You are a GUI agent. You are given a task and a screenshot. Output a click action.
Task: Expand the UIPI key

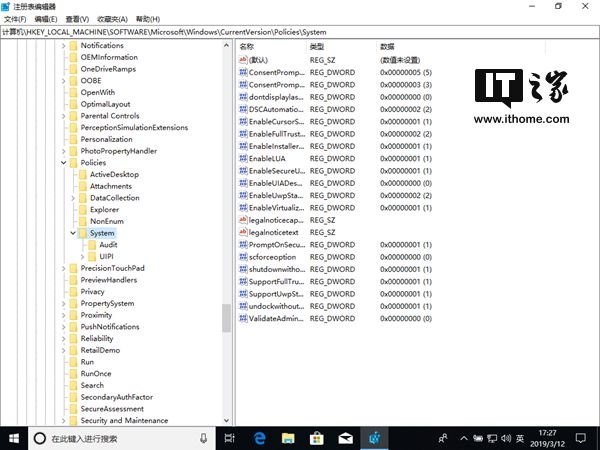click(83, 257)
